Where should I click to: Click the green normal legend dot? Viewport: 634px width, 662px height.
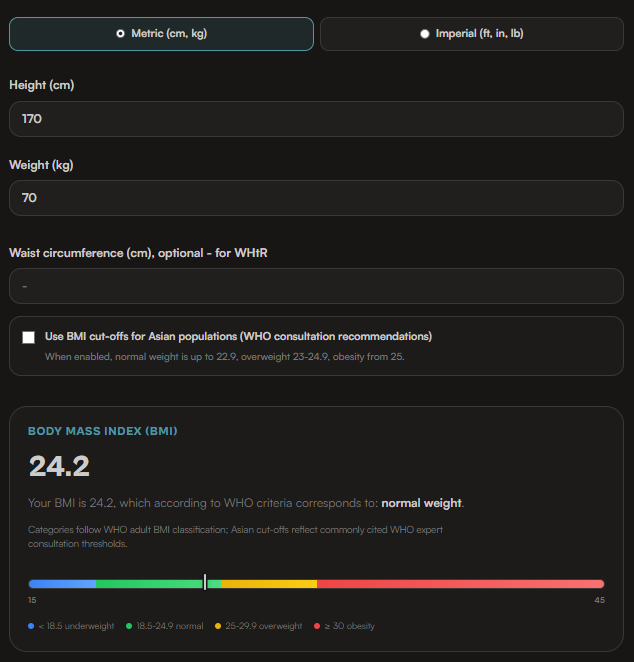[x=129, y=626]
